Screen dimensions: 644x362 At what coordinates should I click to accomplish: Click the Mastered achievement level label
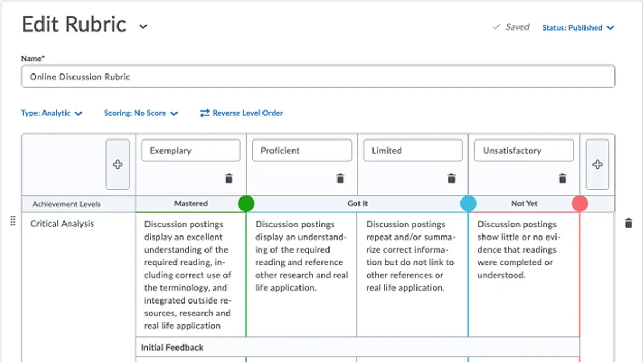pos(191,204)
